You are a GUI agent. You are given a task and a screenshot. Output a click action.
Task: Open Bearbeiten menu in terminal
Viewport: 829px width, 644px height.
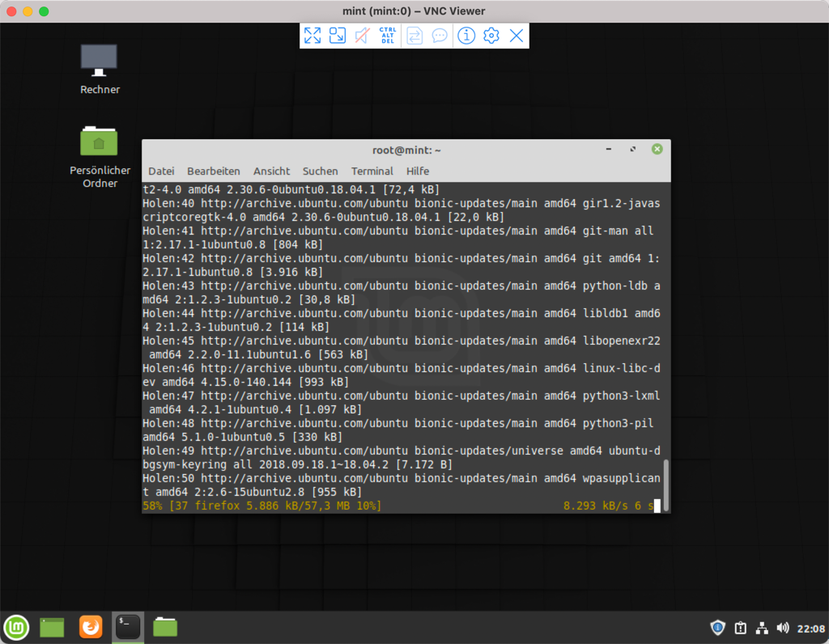214,172
